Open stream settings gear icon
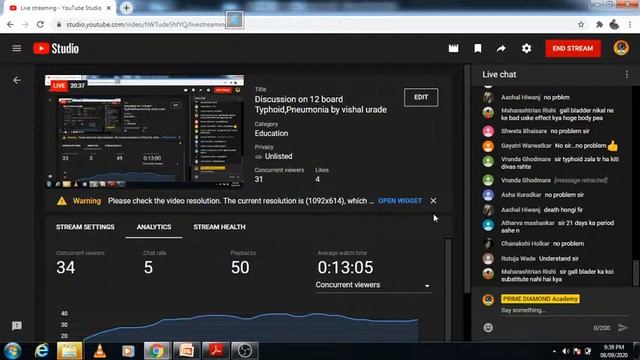Viewport: 640px width, 360px height. (x=527, y=49)
